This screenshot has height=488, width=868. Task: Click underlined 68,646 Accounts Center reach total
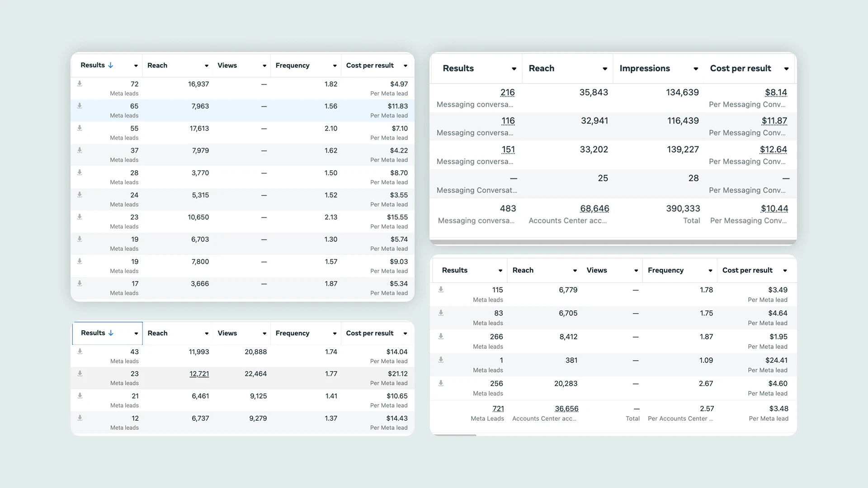tap(594, 208)
